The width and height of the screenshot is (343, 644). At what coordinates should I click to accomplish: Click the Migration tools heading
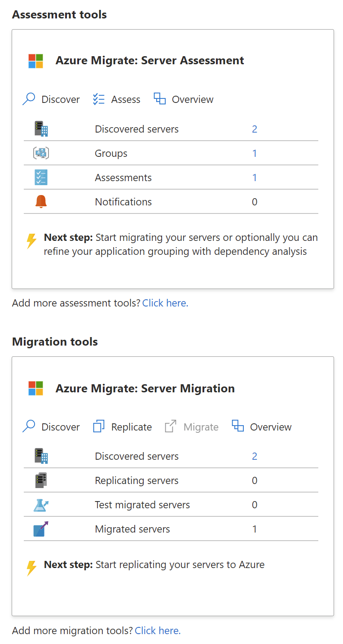coord(55,342)
